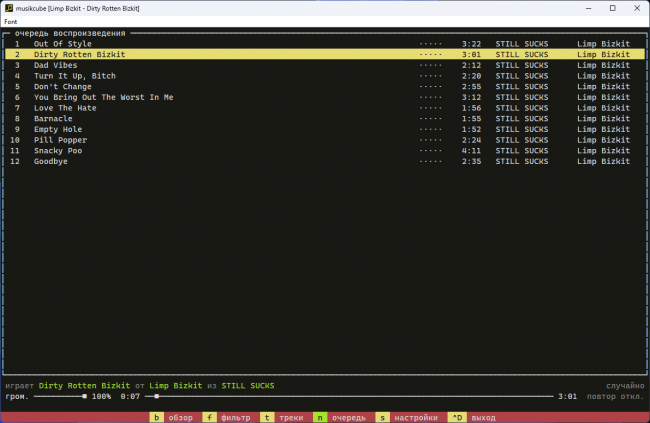
Task: Select the 's' settings shortcut key
Action: point(382,418)
